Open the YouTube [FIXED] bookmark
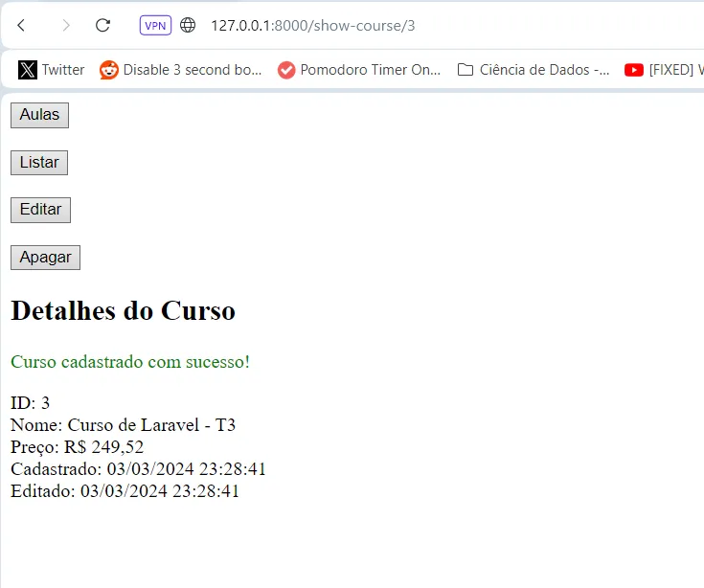704x588 pixels. pyautogui.click(x=664, y=70)
